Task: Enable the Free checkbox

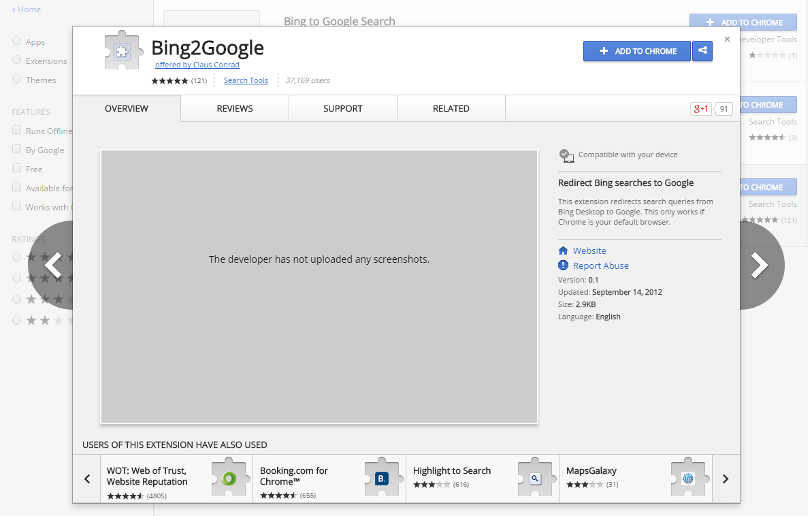Action: point(16,168)
